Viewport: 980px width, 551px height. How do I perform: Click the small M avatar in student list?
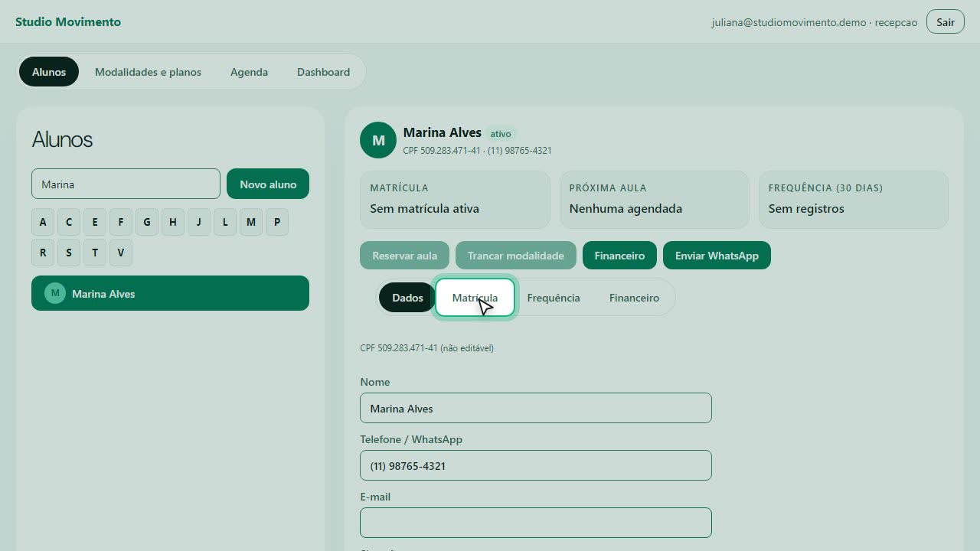(55, 293)
